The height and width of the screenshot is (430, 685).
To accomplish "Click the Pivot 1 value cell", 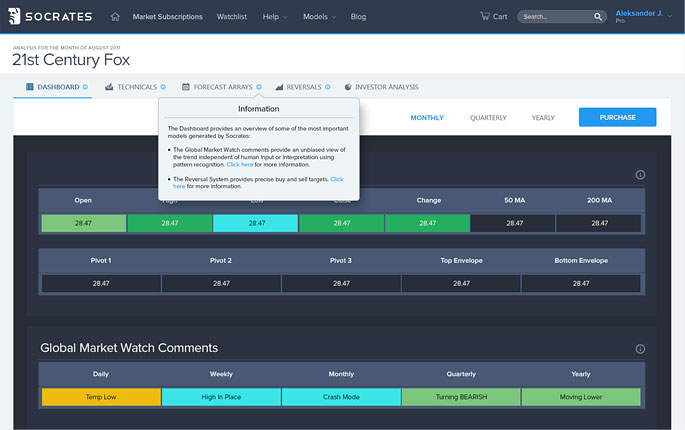I will coord(101,283).
